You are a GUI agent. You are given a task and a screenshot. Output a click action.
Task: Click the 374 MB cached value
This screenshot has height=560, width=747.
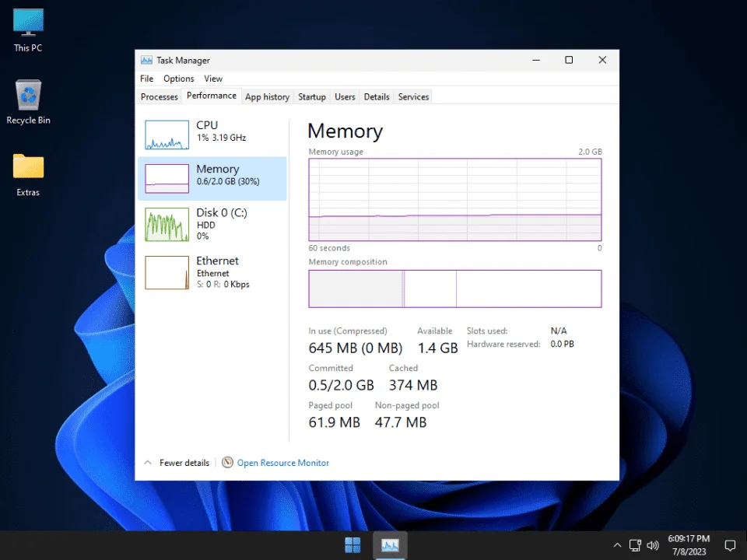tap(413, 385)
